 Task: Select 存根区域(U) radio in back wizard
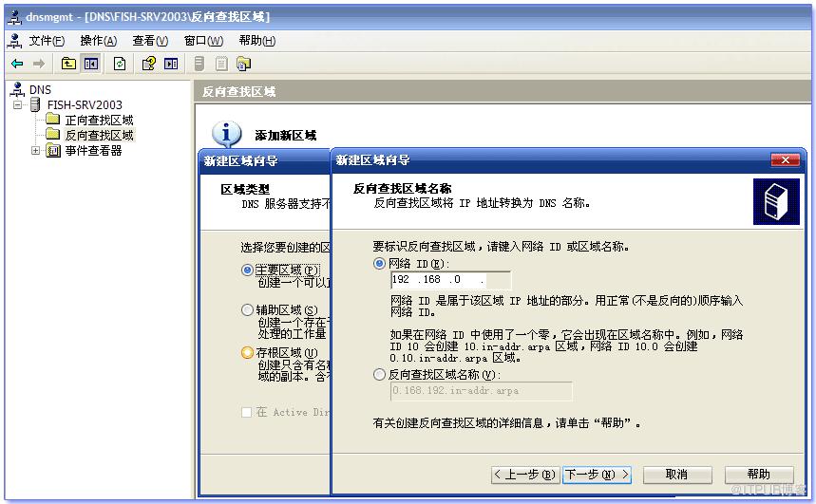click(247, 353)
